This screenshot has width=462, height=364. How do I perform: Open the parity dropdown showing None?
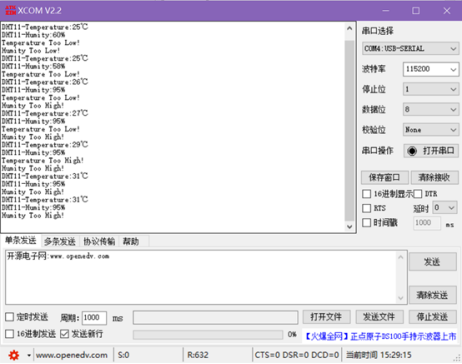431,130
